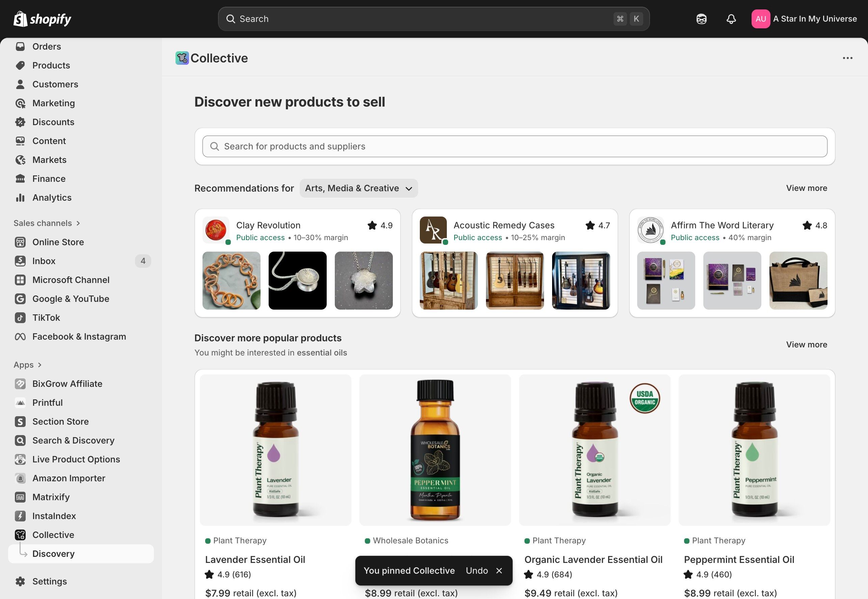
Task: Open the Arts, Media & Creative dropdown
Action: coord(358,188)
